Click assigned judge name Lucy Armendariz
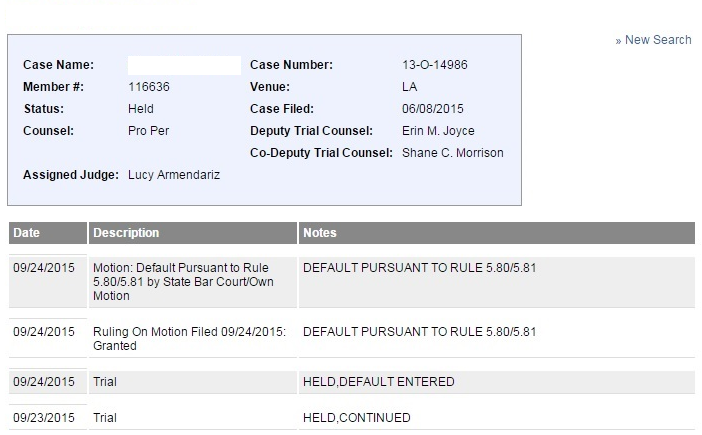Image resolution: width=702 pixels, height=435 pixels. 174,175
